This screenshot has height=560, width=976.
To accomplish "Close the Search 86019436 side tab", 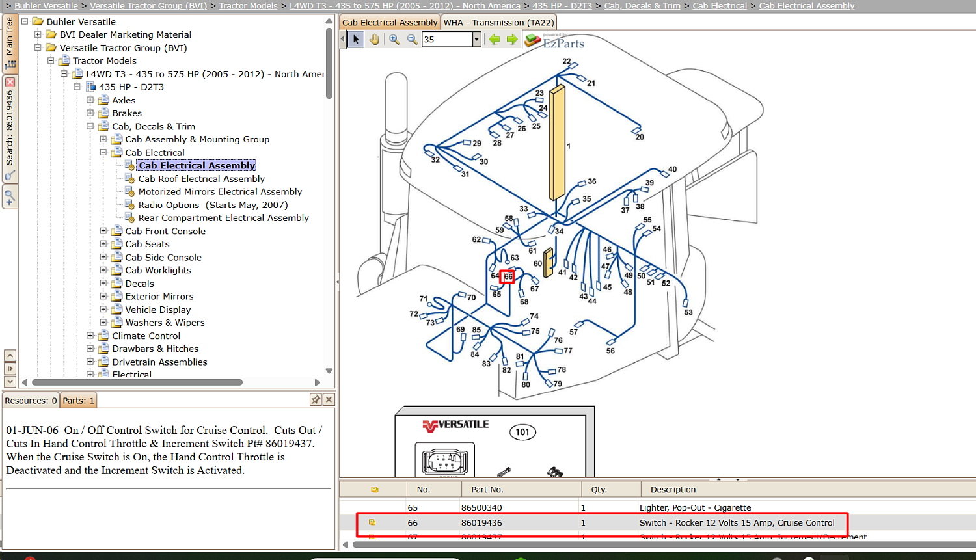I will click(10, 82).
